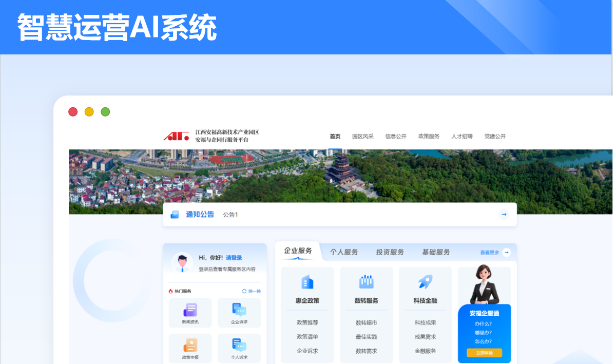Click 登录后查看专属服务区内容 text
Screen dimensions: 613x364
227,270
